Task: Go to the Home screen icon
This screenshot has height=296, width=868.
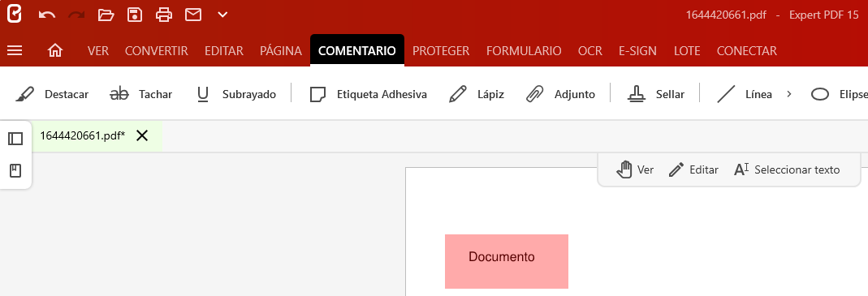Action: click(x=55, y=51)
